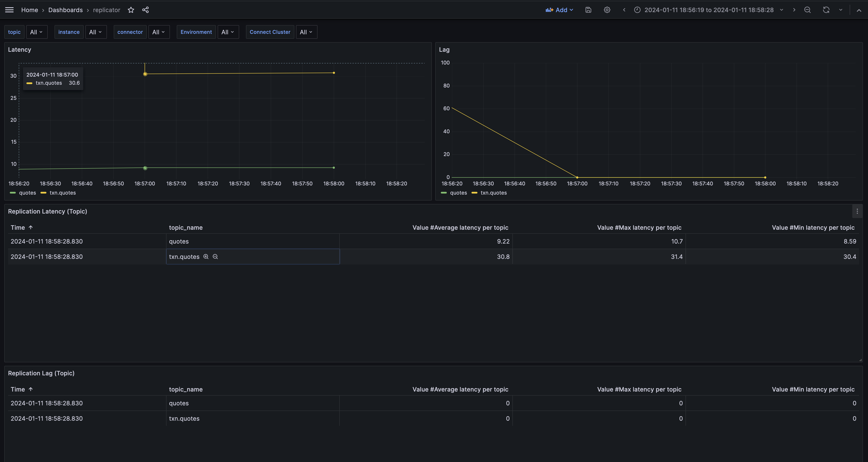
Task: Open the connector variable dropdown
Action: tap(159, 32)
